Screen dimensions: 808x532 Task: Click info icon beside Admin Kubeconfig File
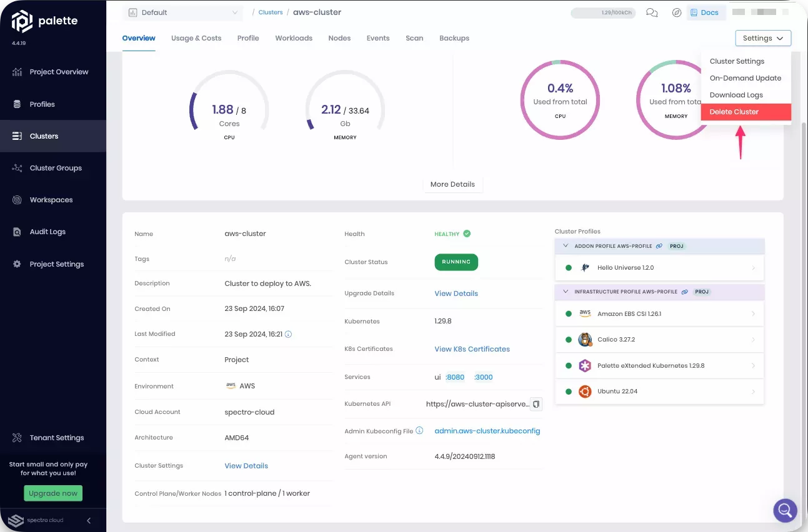click(420, 430)
